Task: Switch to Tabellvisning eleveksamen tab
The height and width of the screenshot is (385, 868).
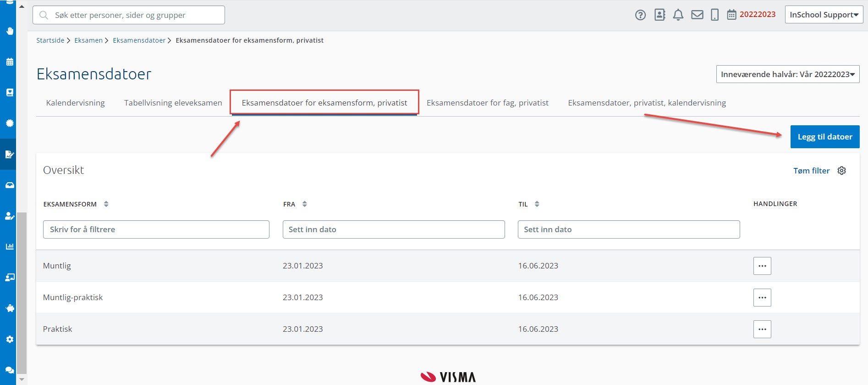Action: pos(173,103)
